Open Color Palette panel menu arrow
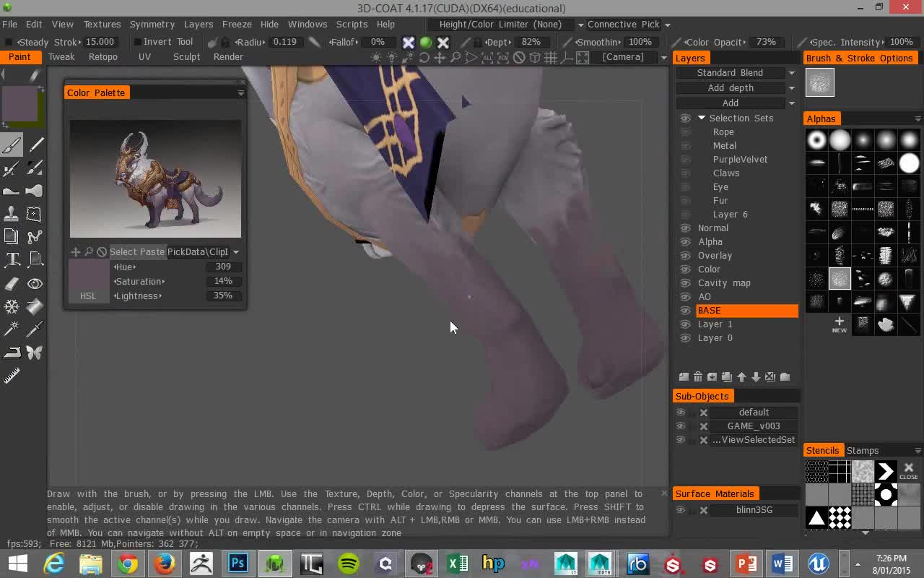 point(240,92)
